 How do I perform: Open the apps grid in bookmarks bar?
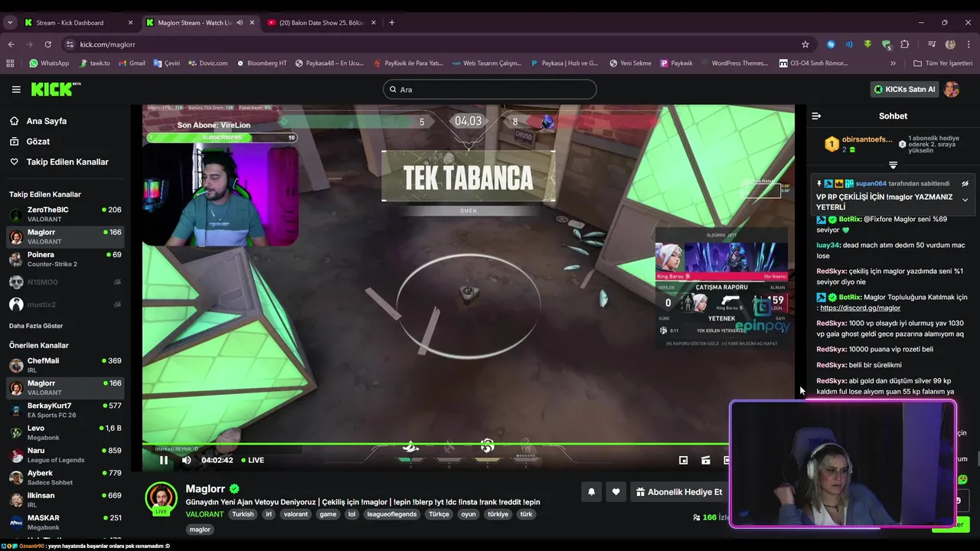coord(10,64)
